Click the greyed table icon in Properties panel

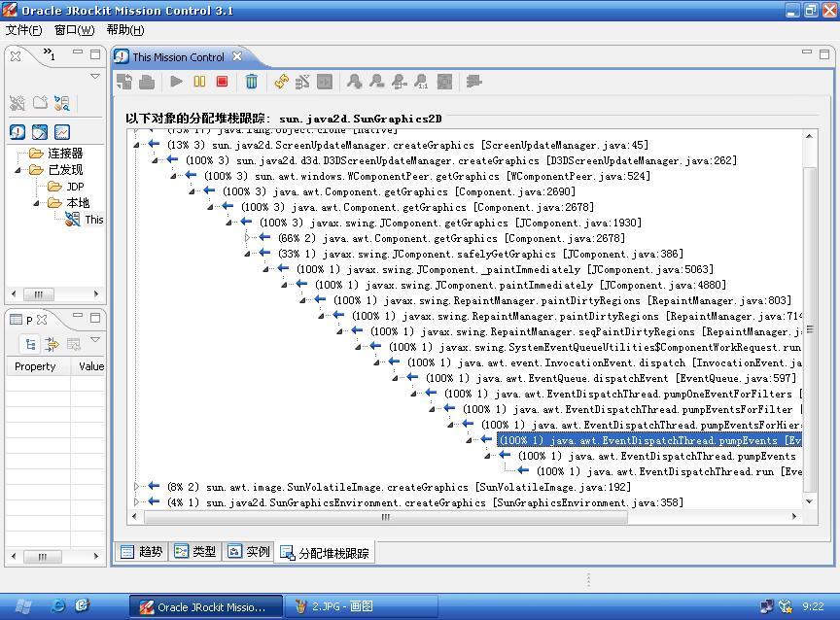point(73,344)
